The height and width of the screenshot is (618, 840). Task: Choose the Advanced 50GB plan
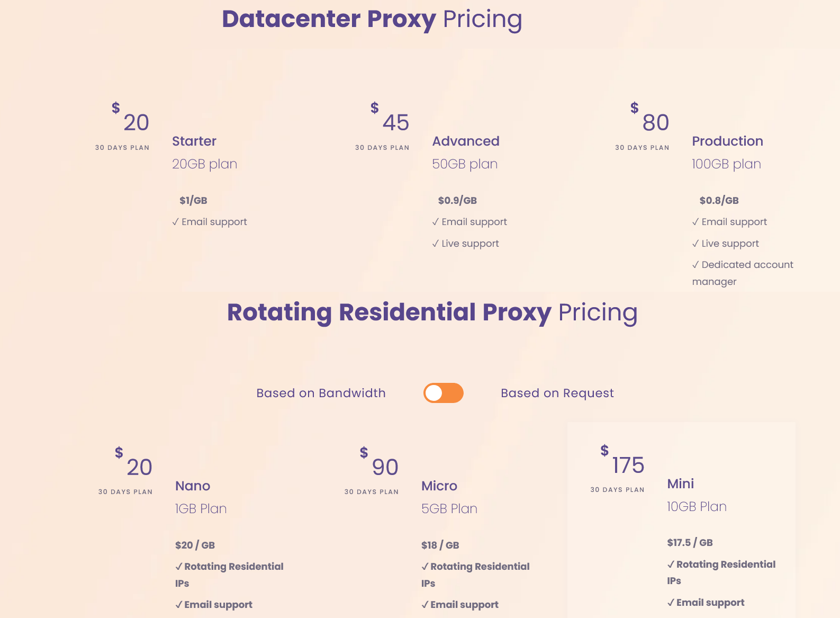(466, 153)
